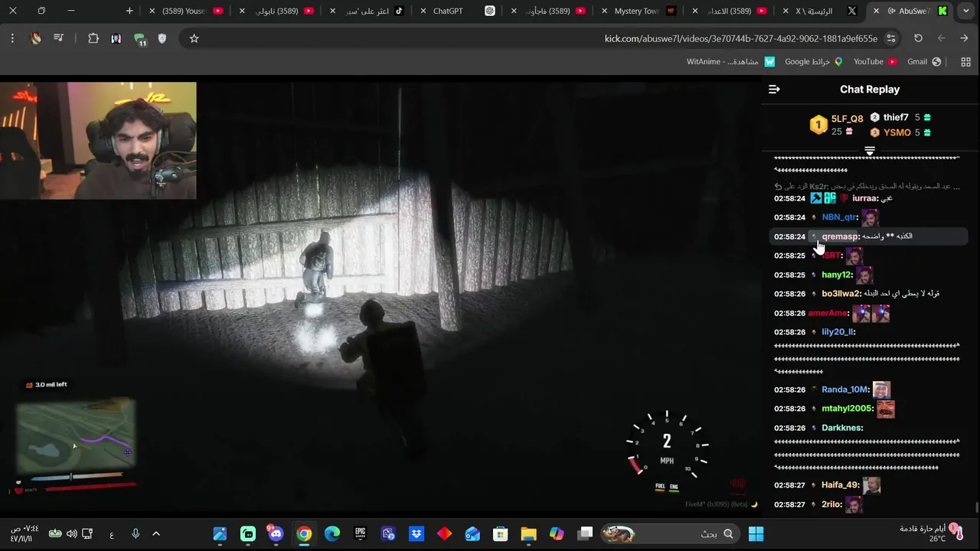Screen dimensions: 980x551
Task: Open the Gmail bookmark
Action: pyautogui.click(x=924, y=62)
